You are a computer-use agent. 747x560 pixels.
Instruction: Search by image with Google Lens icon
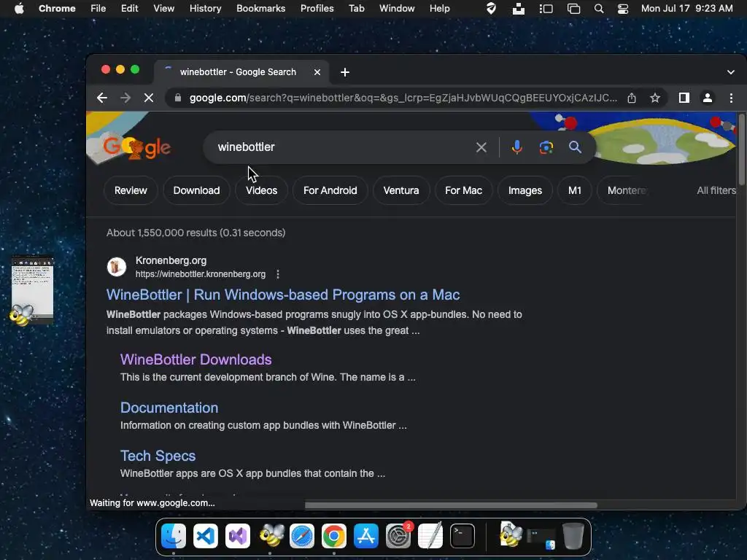[x=546, y=147]
